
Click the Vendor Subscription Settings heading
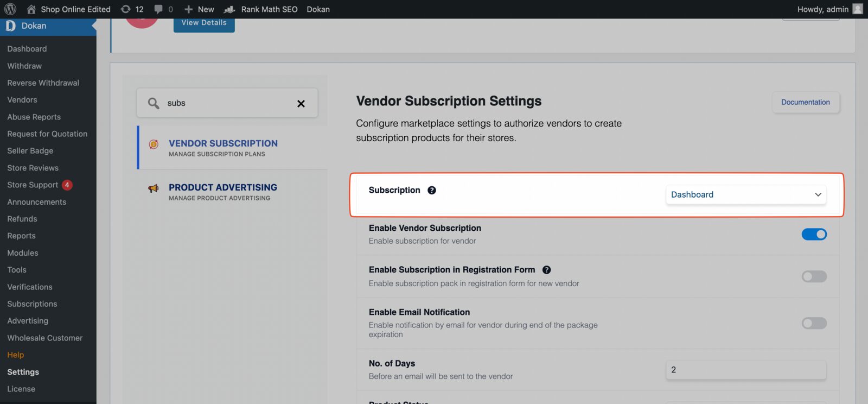(449, 101)
